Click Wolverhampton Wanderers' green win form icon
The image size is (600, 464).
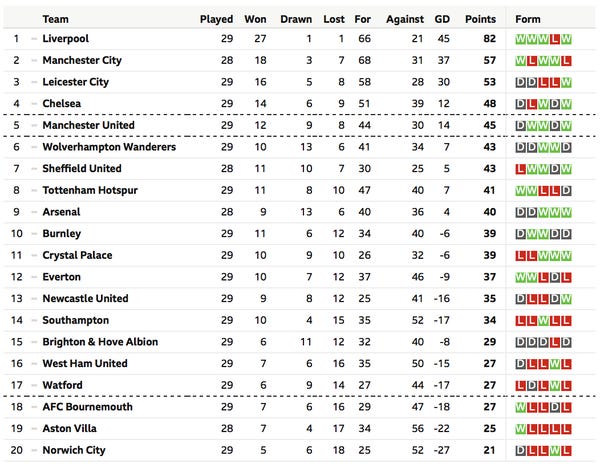543,147
